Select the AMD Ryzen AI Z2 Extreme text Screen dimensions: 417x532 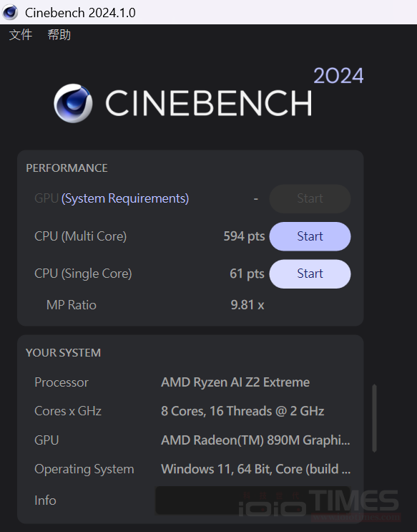click(235, 382)
